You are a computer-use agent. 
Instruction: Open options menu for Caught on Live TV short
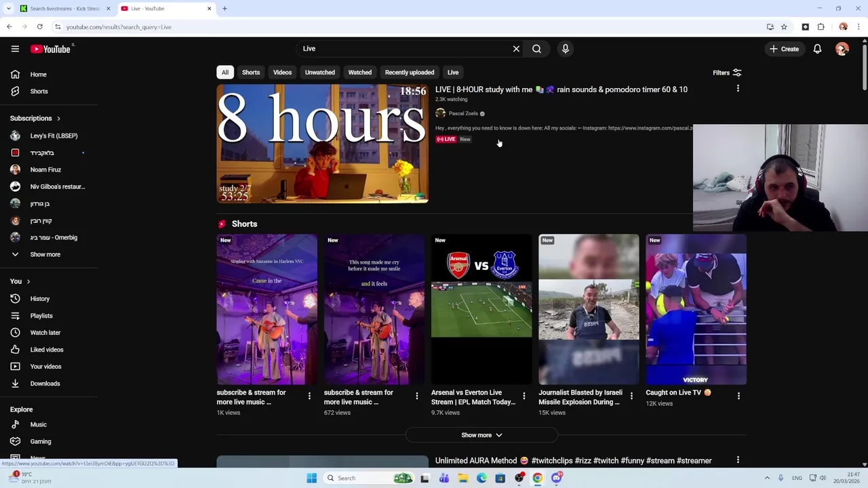click(x=738, y=396)
